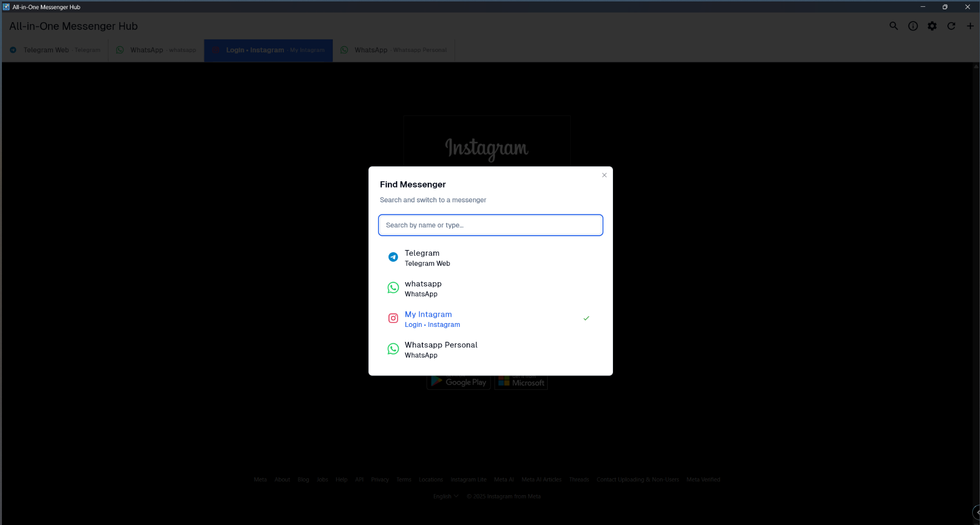Open the Blog footer link

point(303,479)
